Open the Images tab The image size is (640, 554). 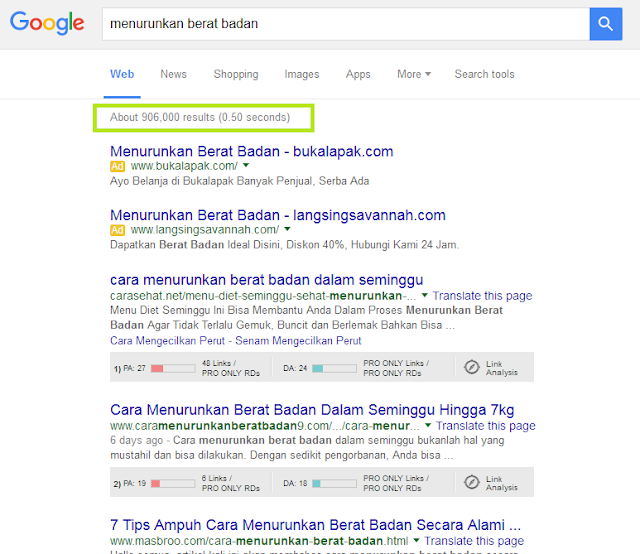click(302, 74)
